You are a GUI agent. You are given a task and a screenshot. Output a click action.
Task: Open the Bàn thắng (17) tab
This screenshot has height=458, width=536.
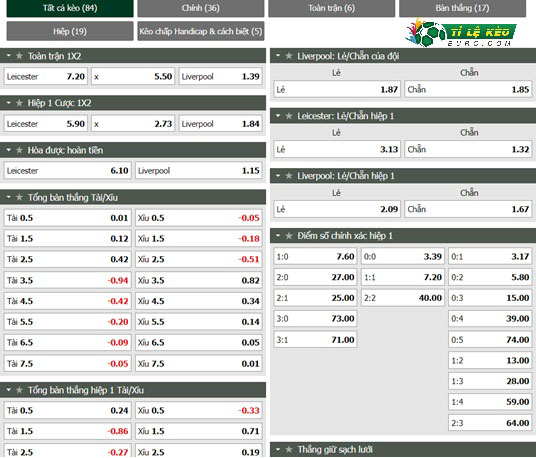tap(462, 8)
